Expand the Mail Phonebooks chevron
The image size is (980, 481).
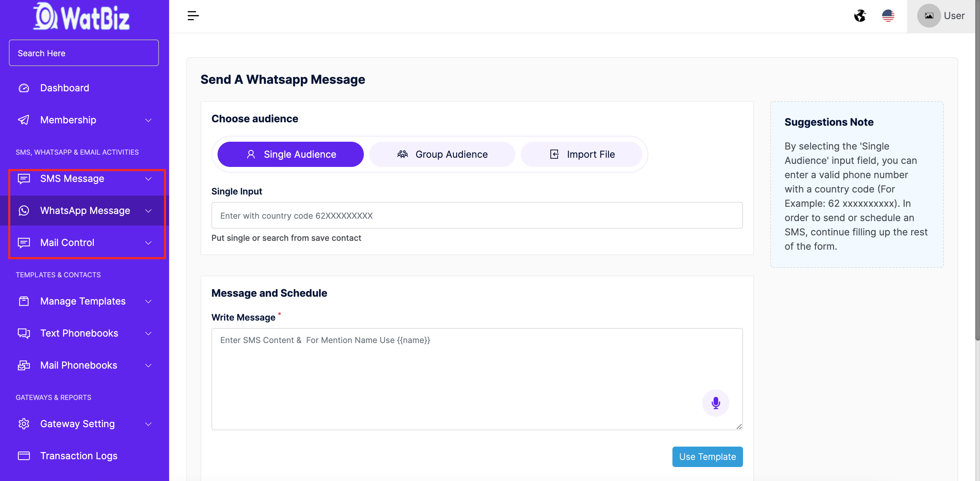[x=148, y=366]
